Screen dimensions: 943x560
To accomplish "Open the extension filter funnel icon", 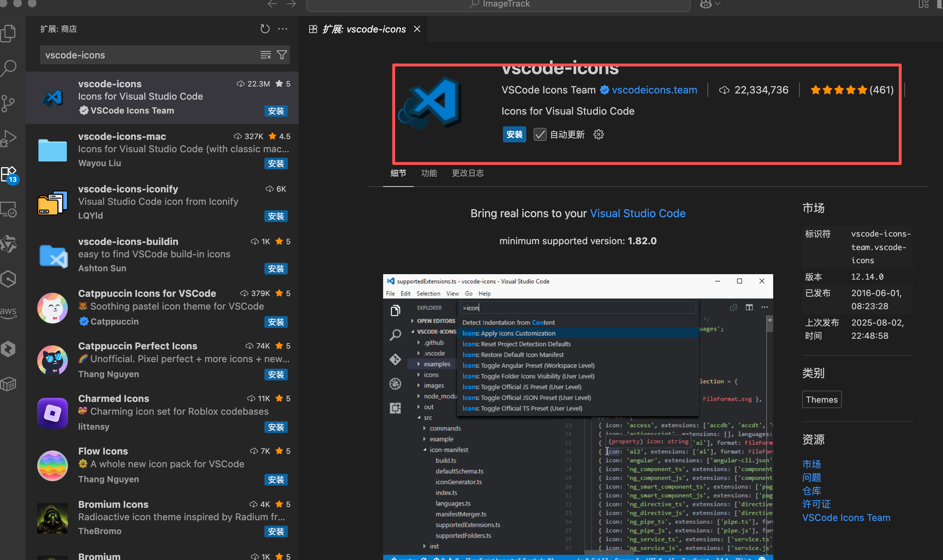I will (x=282, y=55).
